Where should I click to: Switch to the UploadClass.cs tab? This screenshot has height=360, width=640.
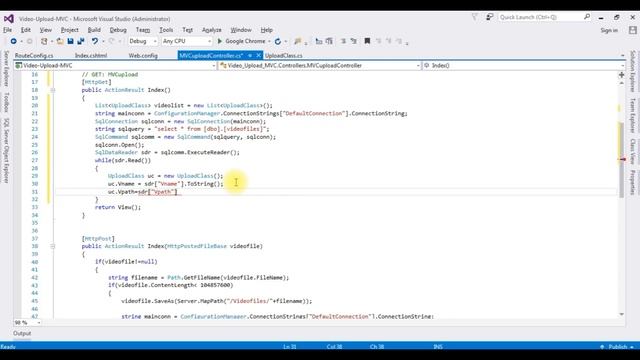(284, 56)
